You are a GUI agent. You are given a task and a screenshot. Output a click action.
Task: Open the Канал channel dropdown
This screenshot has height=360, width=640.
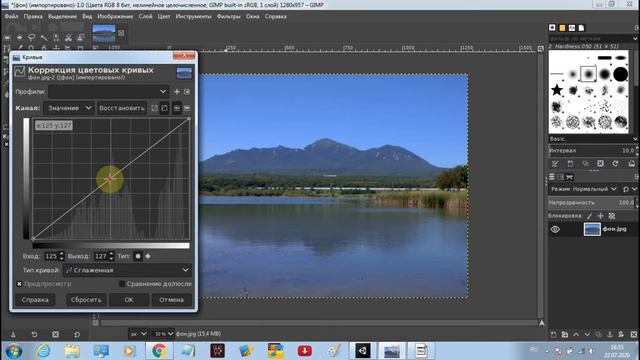(x=69, y=108)
